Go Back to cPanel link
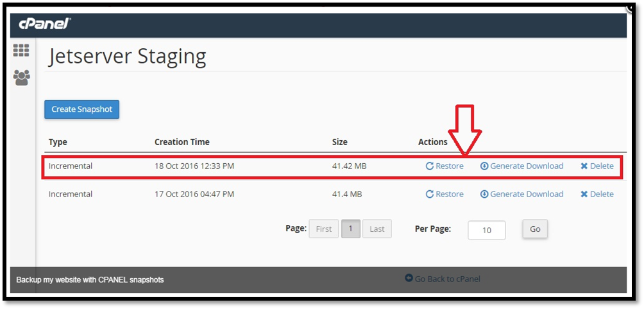 tap(443, 279)
